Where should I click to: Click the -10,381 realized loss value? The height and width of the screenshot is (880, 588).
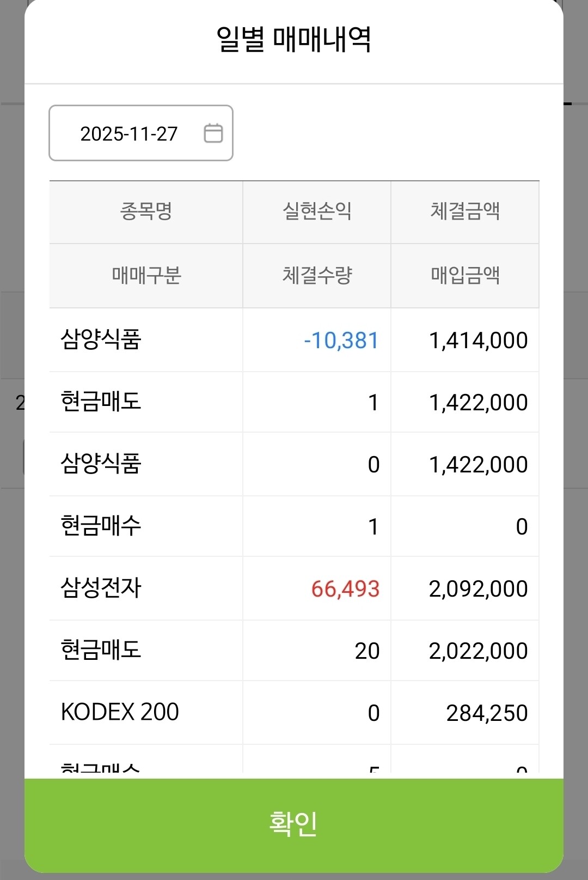[x=341, y=341]
